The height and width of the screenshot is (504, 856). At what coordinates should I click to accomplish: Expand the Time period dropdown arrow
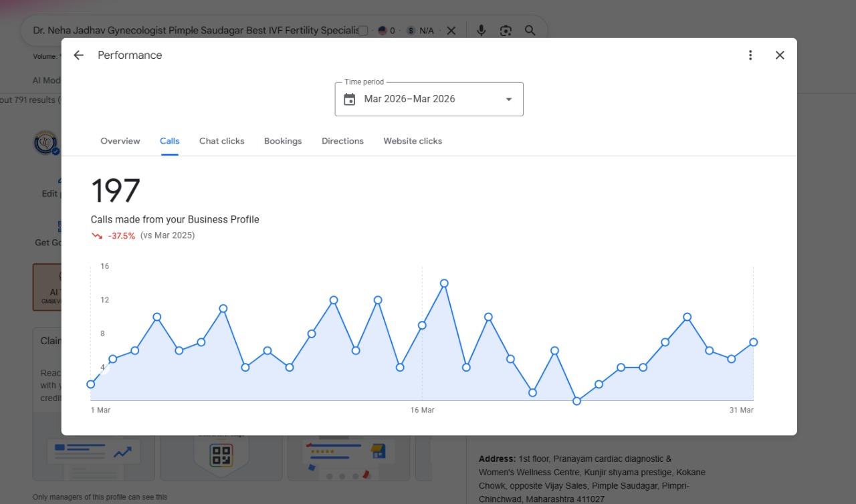[509, 100]
